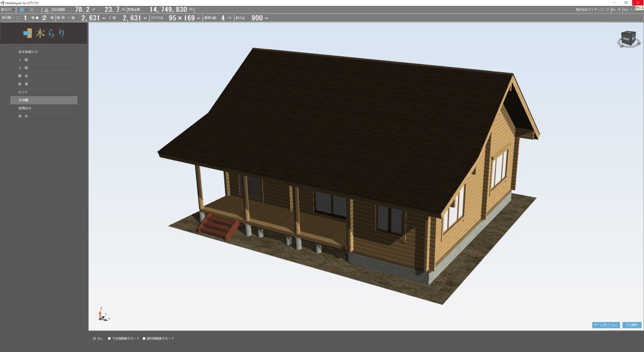Expand the dropdown arrow beside the back icon
The height and width of the screenshot is (352, 644).
(x=27, y=10)
